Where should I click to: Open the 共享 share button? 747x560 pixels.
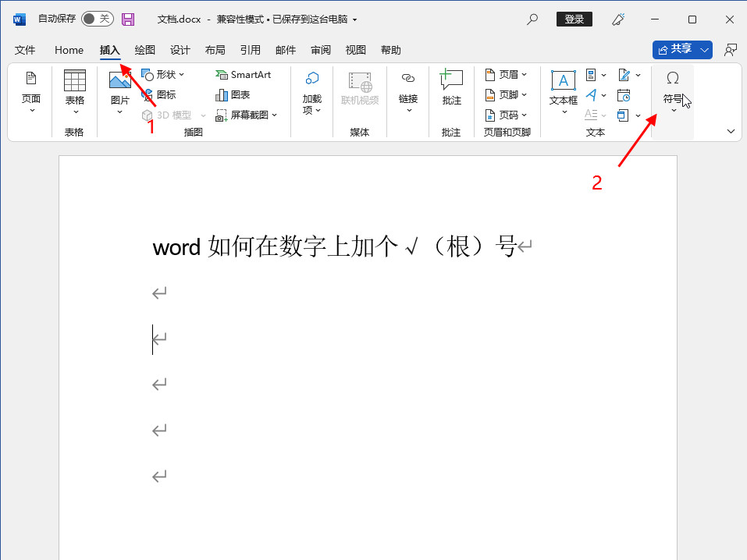click(x=682, y=49)
